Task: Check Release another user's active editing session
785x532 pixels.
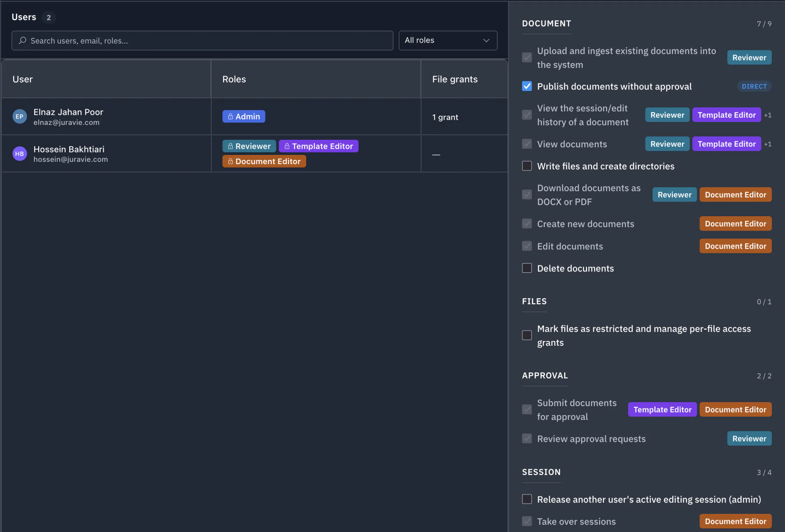Action: (x=527, y=499)
